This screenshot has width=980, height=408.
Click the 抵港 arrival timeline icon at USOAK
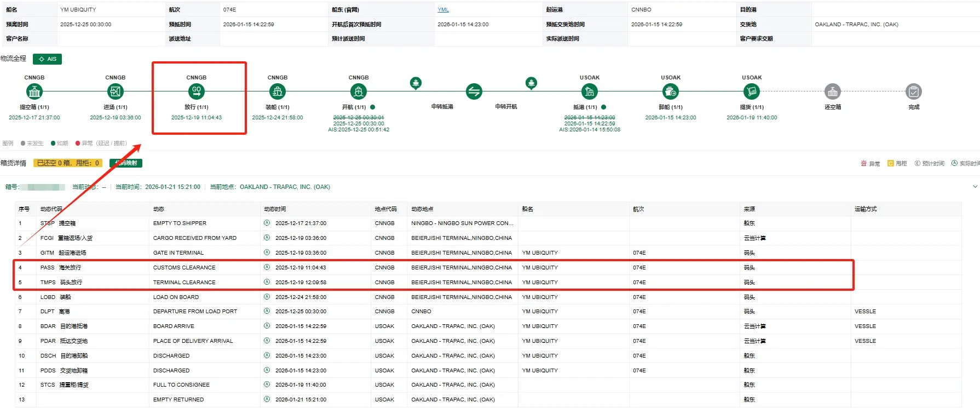[590, 91]
